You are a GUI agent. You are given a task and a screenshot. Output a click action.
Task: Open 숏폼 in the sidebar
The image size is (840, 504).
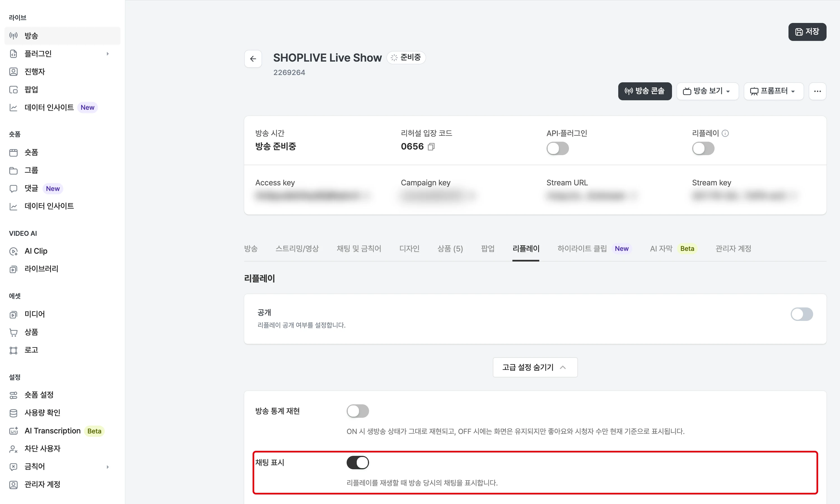click(62, 153)
